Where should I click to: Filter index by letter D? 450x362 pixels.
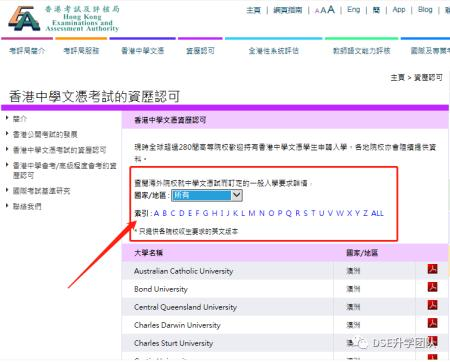182,213
